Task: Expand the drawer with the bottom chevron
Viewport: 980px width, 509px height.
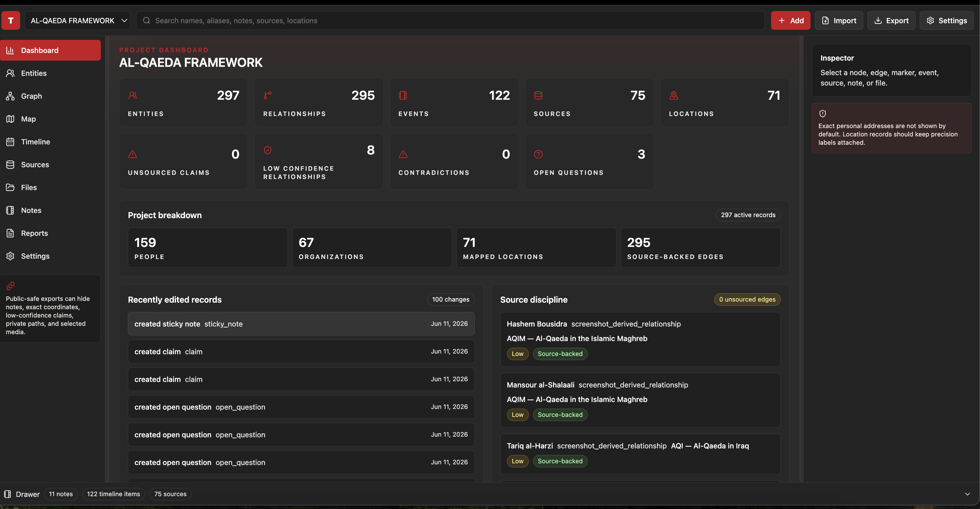Action: (x=967, y=494)
